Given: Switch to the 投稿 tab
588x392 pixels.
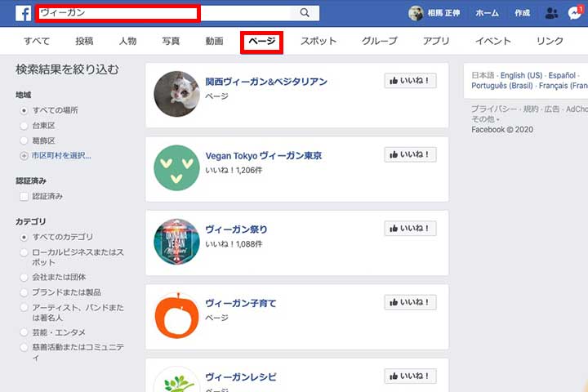Looking at the screenshot, I should pyautogui.click(x=84, y=41).
